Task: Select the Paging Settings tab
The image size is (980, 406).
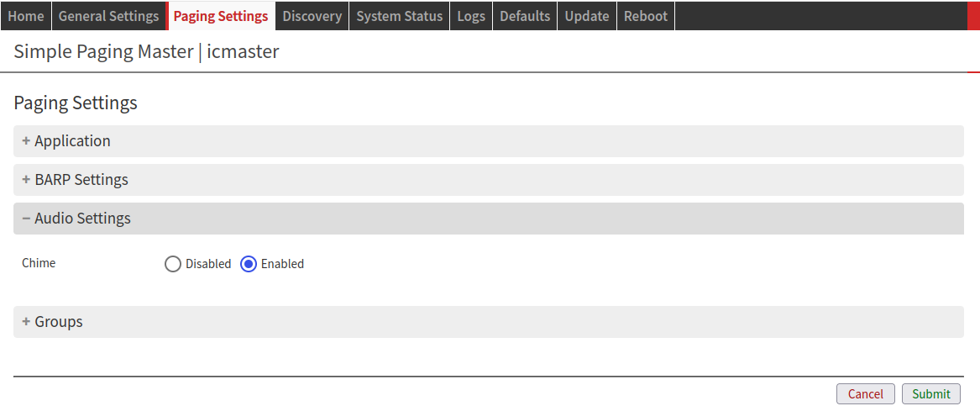Action: coord(221,16)
